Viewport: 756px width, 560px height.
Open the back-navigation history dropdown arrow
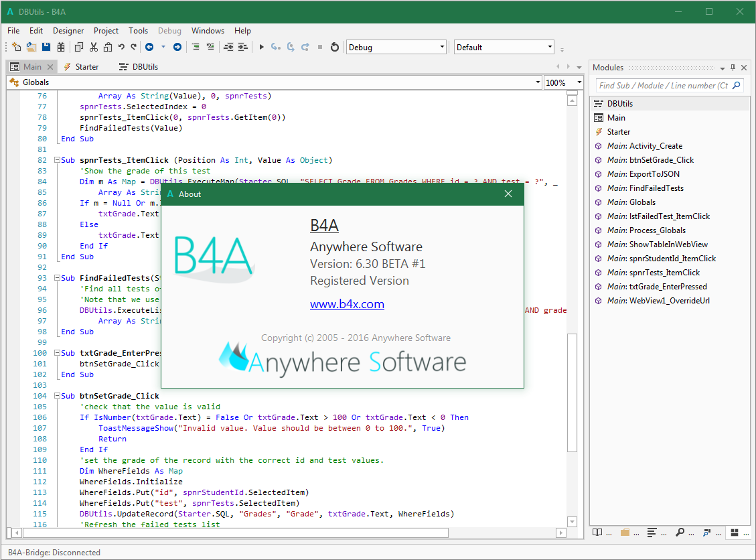point(163,47)
